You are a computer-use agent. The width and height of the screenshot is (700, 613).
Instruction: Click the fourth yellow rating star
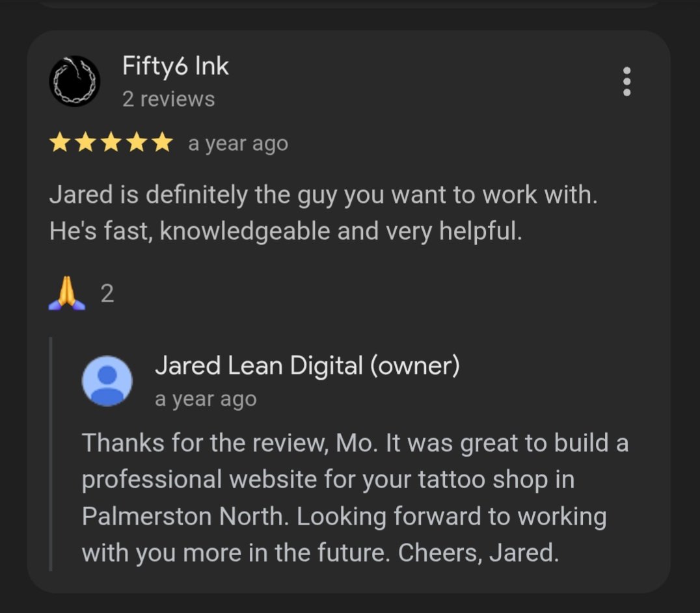click(137, 143)
